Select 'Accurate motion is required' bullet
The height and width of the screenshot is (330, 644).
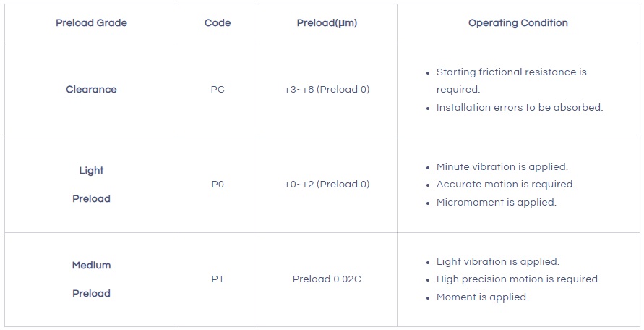point(505,185)
